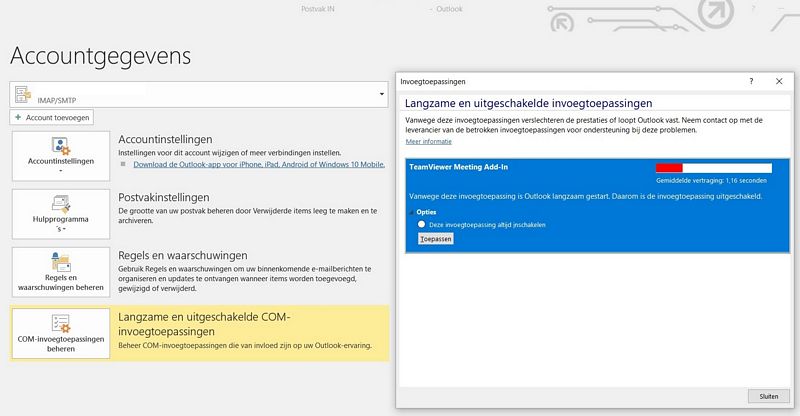This screenshot has width=800, height=416.
Task: Open COM-invoegtoepassingen beheren
Action: point(61,333)
